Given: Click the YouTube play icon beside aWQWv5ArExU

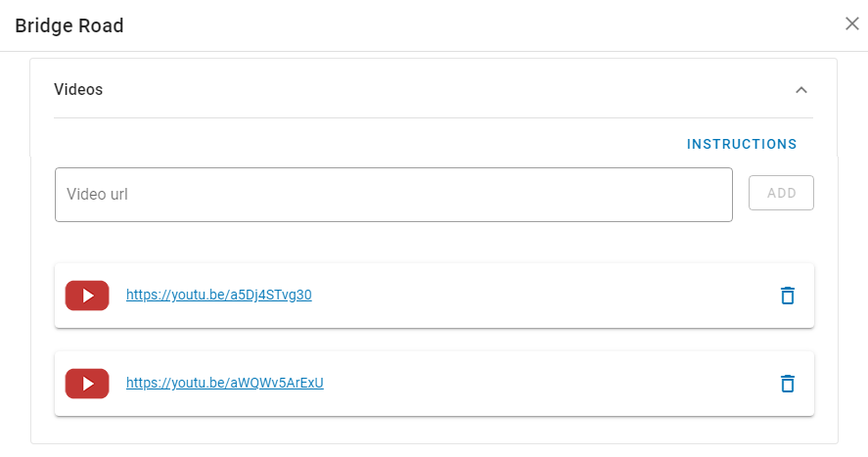Looking at the screenshot, I should (87, 384).
